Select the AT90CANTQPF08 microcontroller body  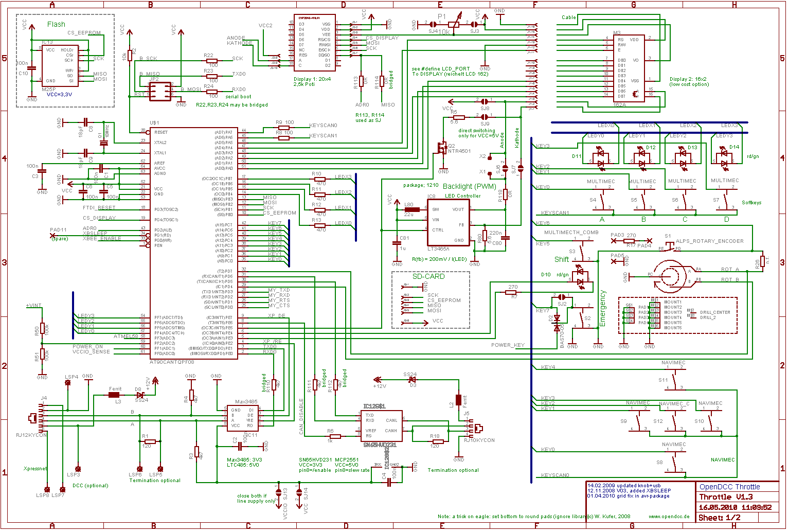[x=194, y=243]
